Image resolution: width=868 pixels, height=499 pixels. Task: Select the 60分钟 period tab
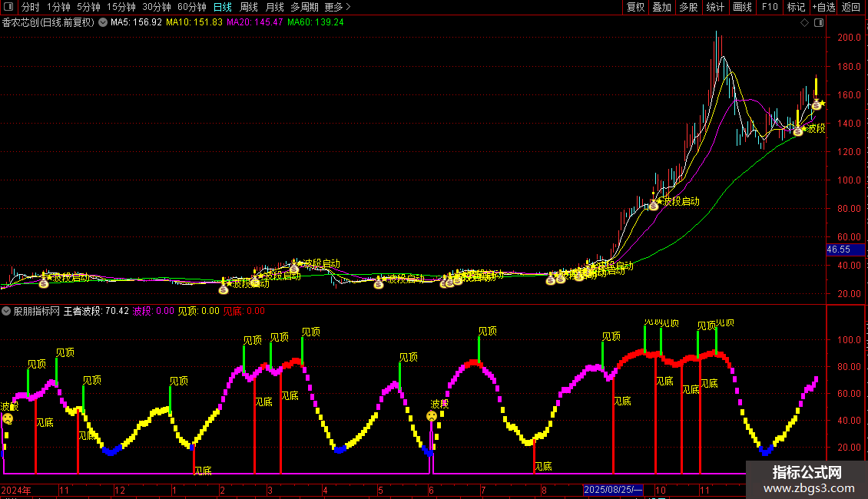coord(191,7)
